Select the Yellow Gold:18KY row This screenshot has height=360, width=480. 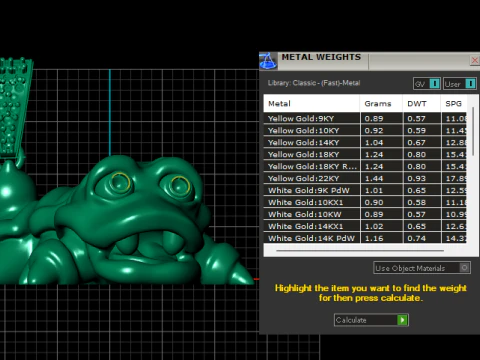point(365,155)
